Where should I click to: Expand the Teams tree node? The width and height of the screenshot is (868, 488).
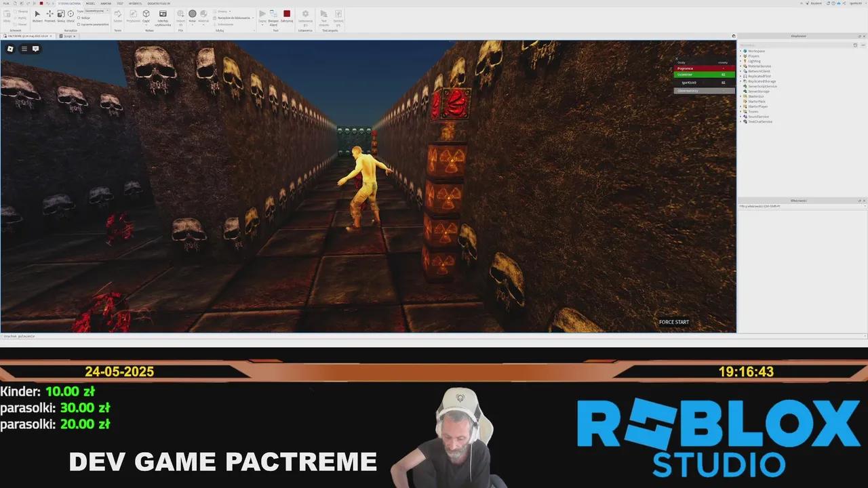click(741, 111)
